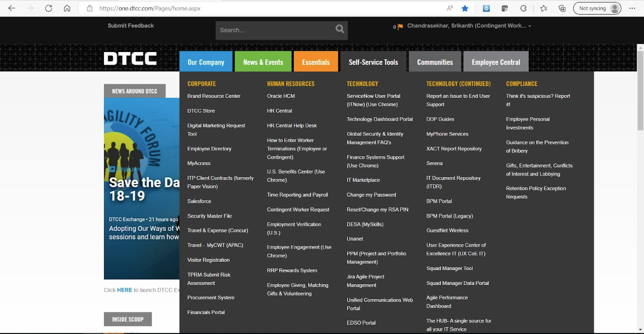
Task: Open browser home page icon
Action: click(67, 8)
